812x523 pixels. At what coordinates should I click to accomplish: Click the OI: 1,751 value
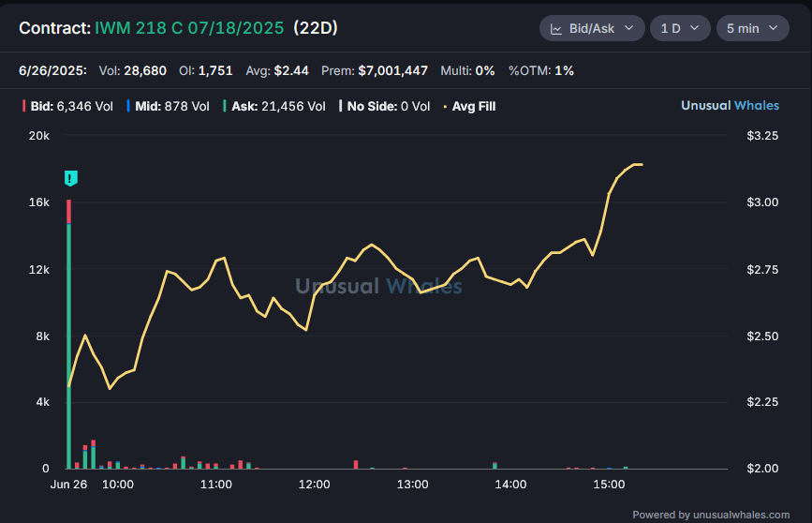pyautogui.click(x=206, y=70)
